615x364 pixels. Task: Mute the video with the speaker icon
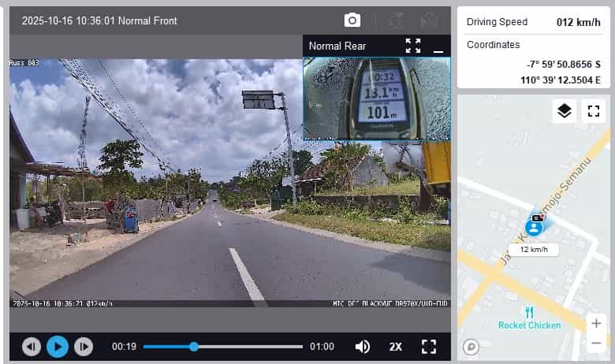click(x=363, y=347)
